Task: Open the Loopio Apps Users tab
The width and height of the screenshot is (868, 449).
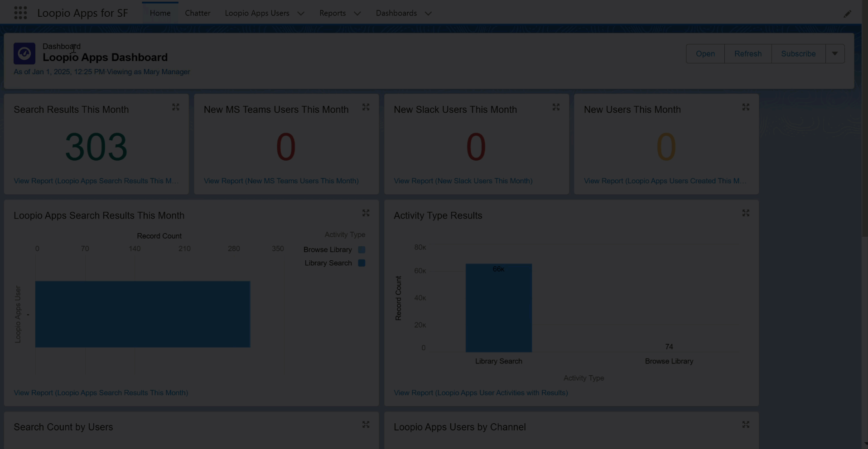Action: 257,13
